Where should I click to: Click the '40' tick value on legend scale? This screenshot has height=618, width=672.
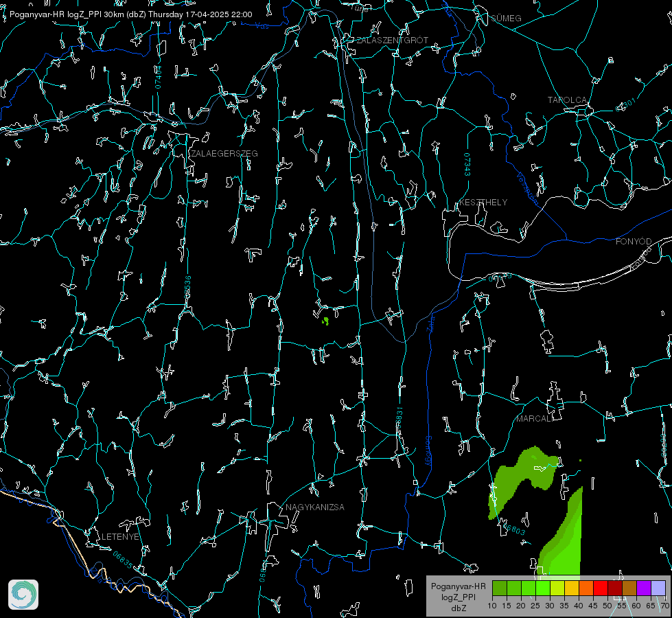pos(579,606)
